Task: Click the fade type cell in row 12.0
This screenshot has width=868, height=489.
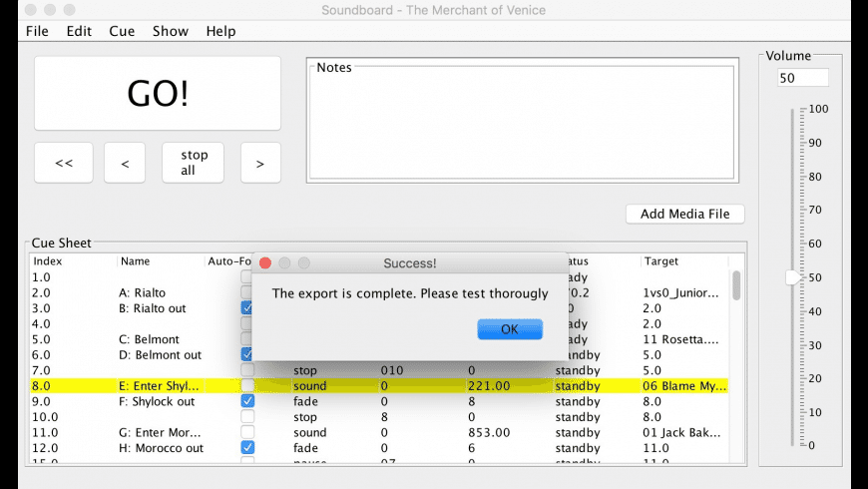Action: click(x=305, y=448)
